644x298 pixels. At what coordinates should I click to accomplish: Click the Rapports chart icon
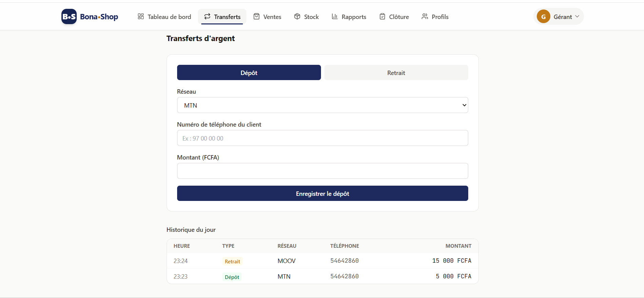[x=335, y=17]
